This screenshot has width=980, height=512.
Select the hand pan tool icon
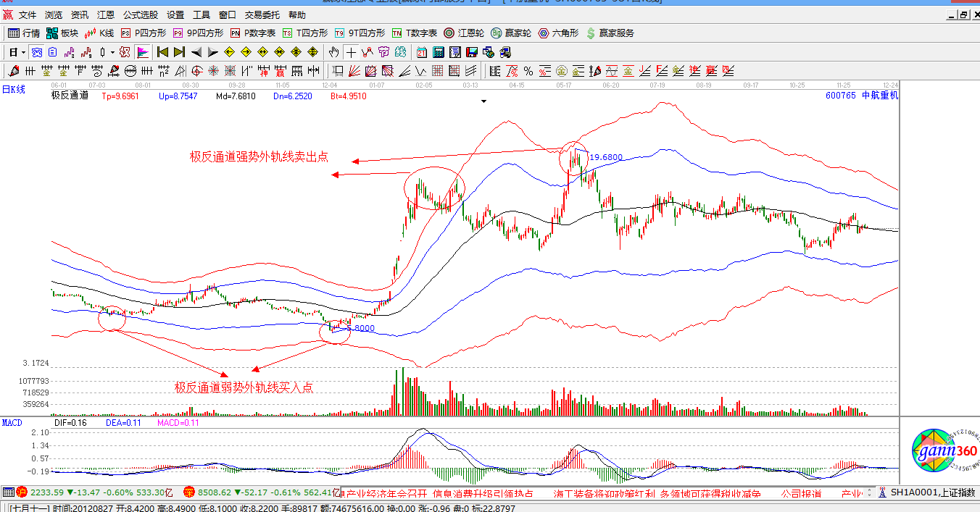333,52
